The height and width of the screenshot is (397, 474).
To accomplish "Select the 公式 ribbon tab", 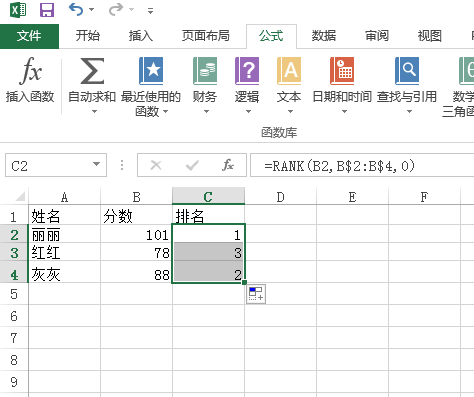I will coord(271,36).
